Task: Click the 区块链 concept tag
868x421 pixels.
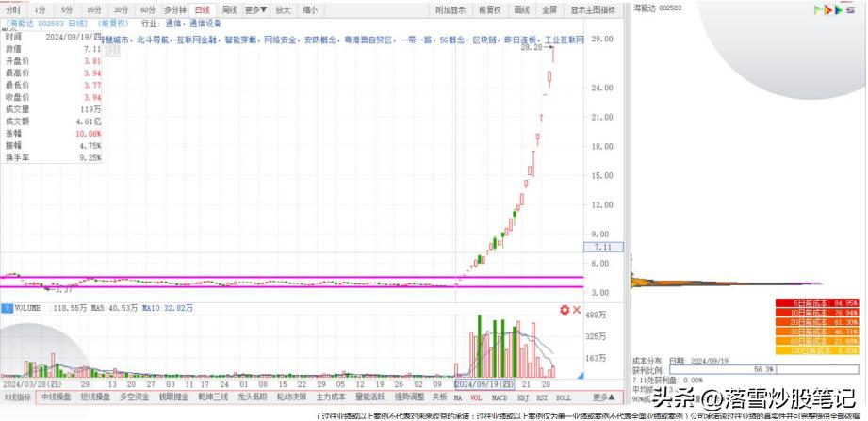Action: (483, 41)
